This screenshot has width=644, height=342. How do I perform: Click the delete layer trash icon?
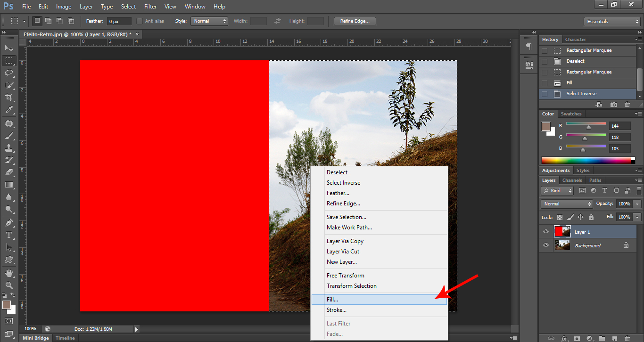[x=627, y=338]
